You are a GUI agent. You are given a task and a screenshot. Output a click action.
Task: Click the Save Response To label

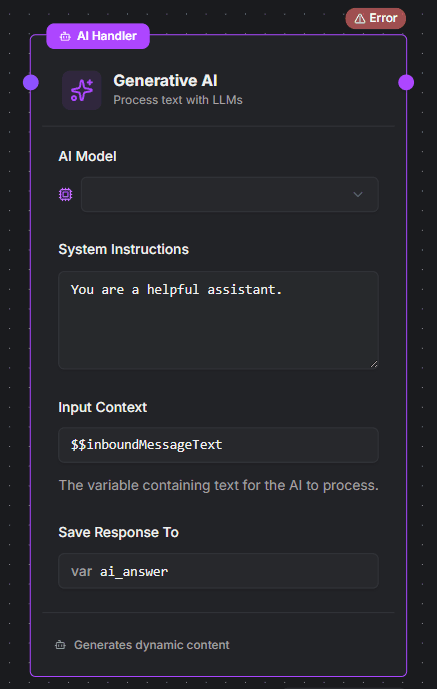pyautogui.click(x=119, y=533)
